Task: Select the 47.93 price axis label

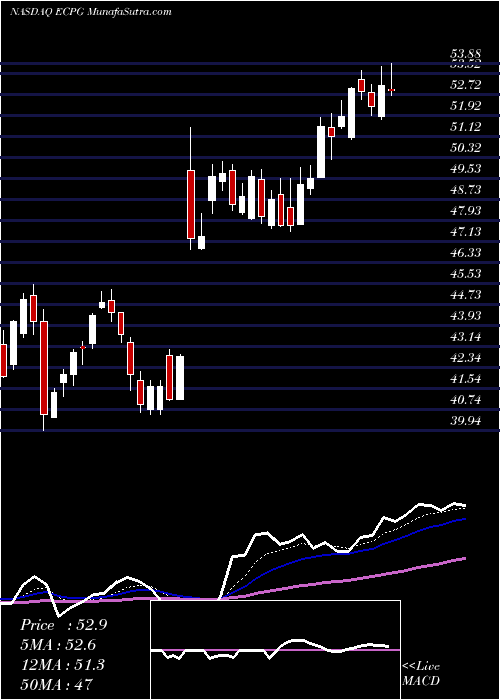Action: 466,210
